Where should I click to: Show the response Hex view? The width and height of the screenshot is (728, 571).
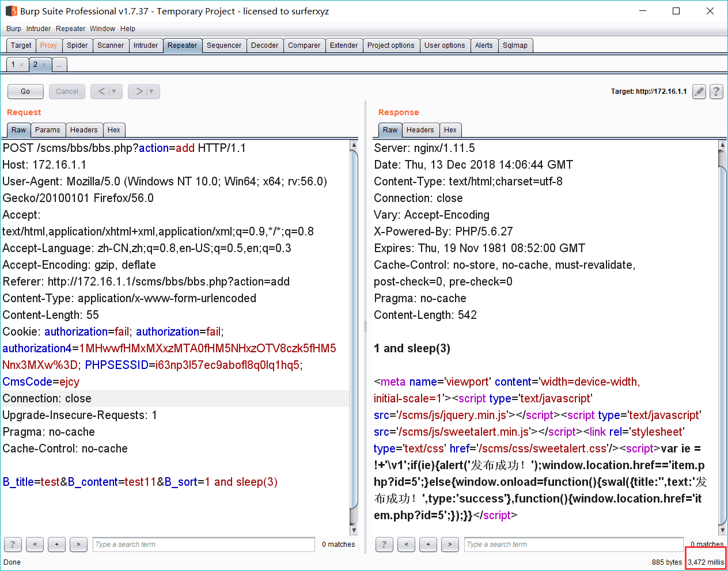(450, 130)
